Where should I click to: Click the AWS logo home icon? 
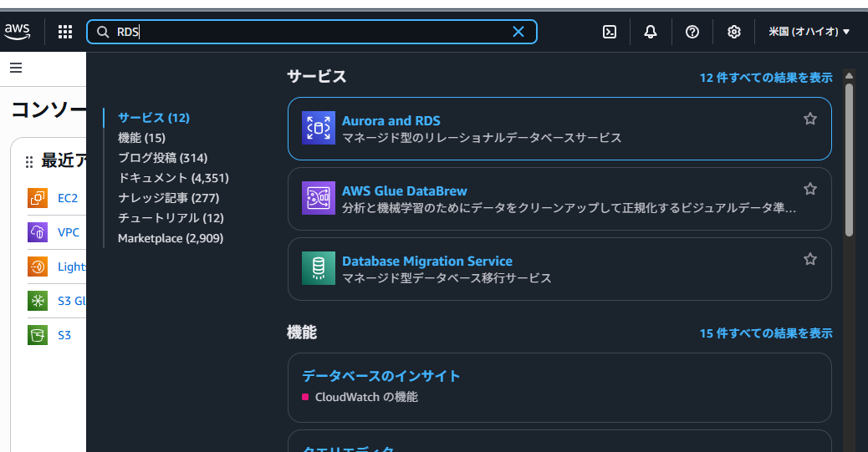(18, 32)
